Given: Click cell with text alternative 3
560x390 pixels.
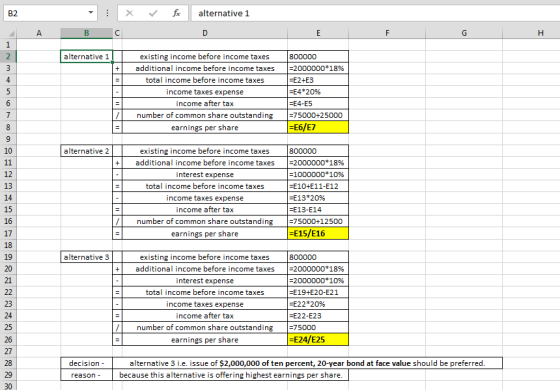Looking at the screenshot, I should tap(86, 257).
